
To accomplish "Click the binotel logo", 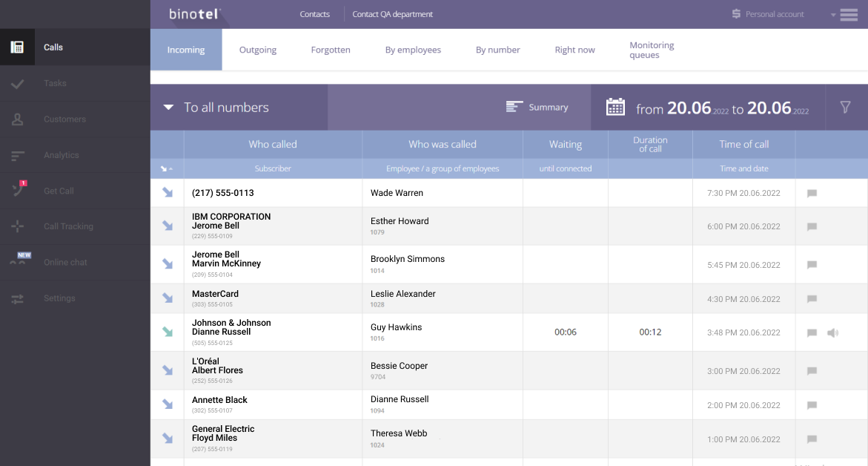I will pos(194,14).
